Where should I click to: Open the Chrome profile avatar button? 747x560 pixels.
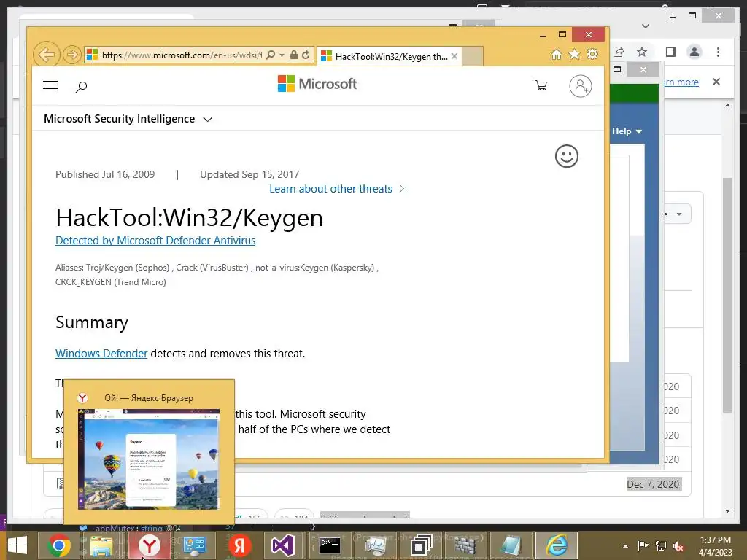694,52
